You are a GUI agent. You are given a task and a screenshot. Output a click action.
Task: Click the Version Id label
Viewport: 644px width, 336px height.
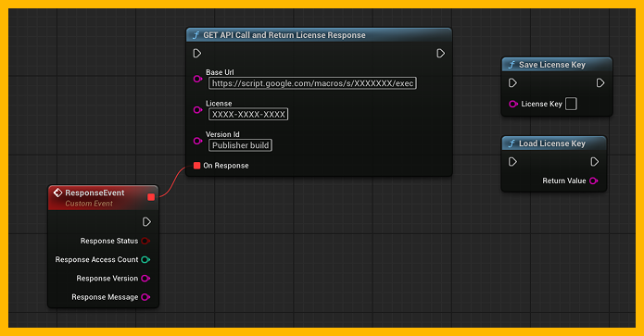(222, 134)
